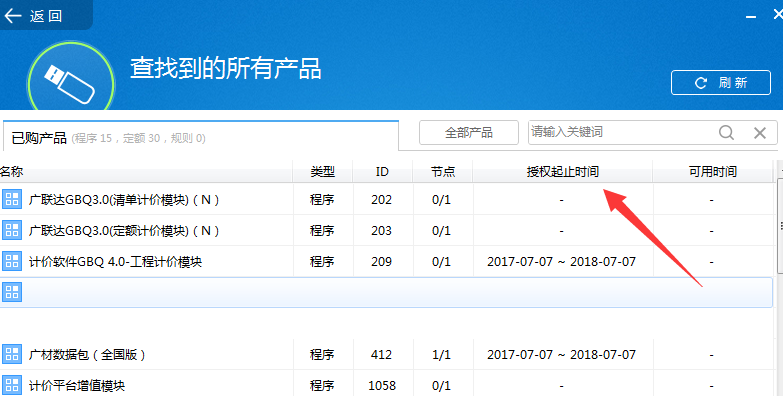Sort by the 可用时间 column header
The height and width of the screenshot is (396, 783).
[x=713, y=171]
